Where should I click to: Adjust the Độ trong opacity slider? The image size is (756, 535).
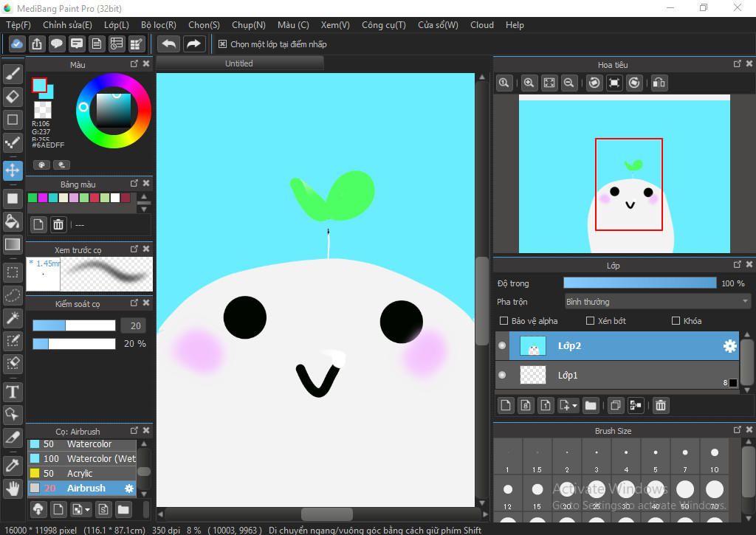pos(640,283)
